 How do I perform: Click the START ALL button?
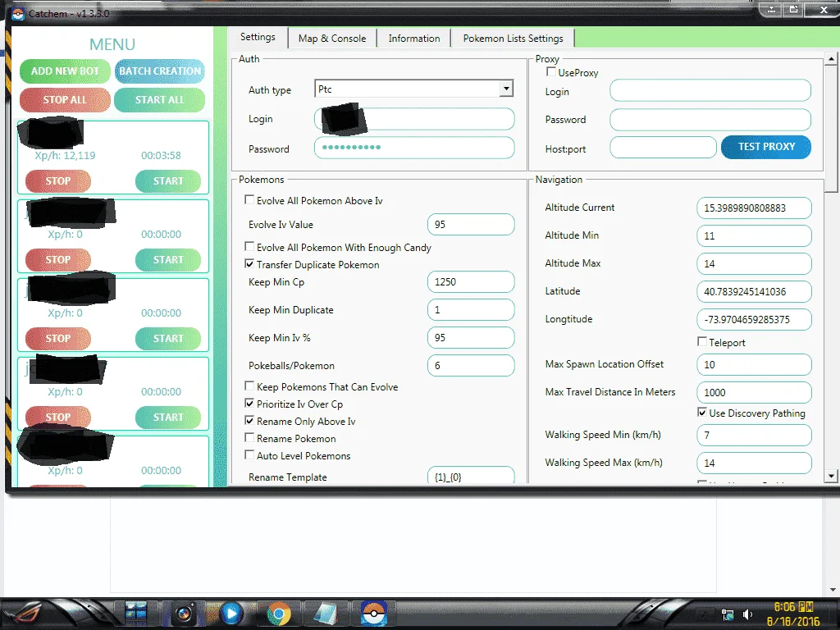pos(160,99)
